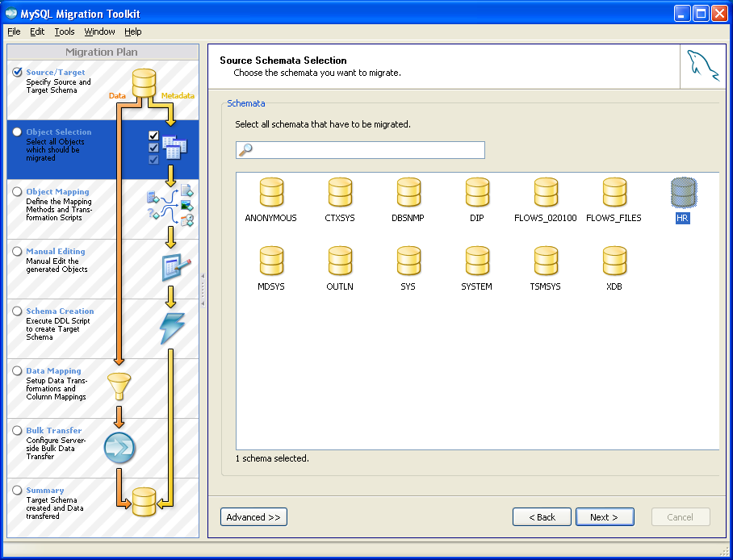Select the Manual Editing step radio

click(x=17, y=252)
